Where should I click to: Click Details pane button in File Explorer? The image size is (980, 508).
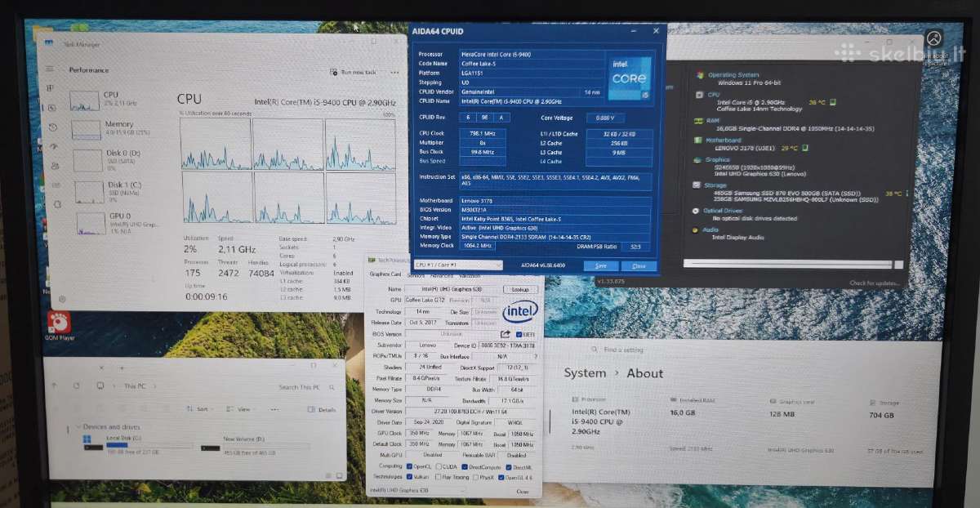(323, 409)
